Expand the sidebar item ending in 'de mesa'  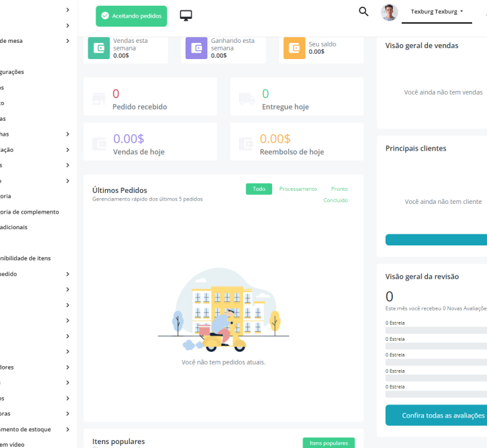click(68, 41)
